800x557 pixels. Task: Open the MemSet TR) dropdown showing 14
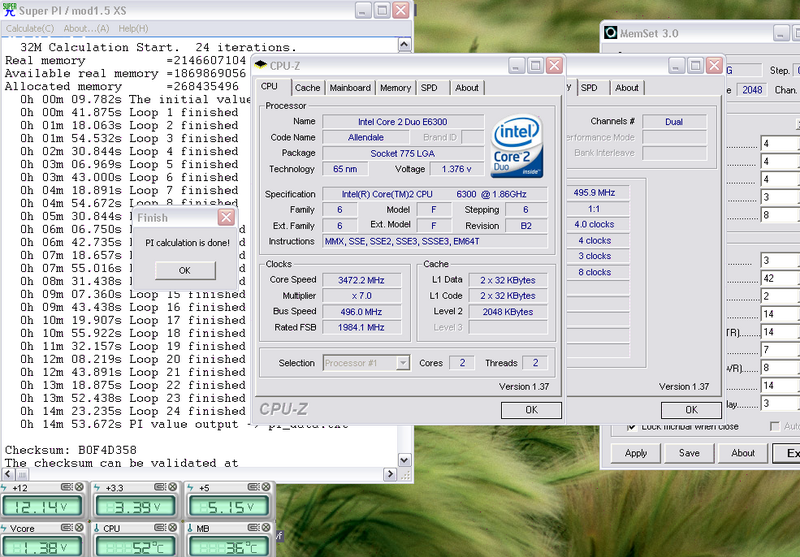point(780,332)
